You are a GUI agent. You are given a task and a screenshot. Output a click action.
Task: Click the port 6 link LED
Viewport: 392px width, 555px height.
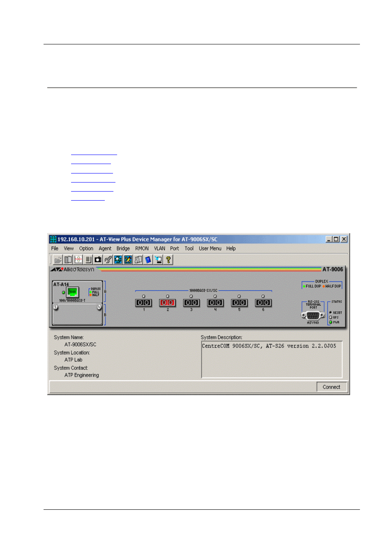click(263, 296)
